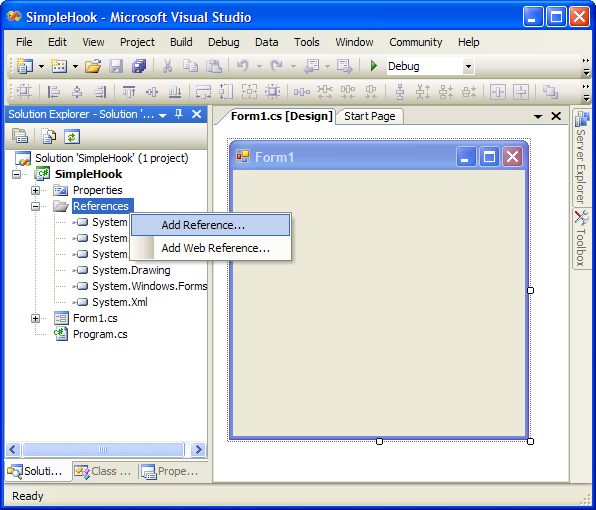The image size is (596, 510).
Task: Click the Redo arrow icon
Action: [276, 66]
